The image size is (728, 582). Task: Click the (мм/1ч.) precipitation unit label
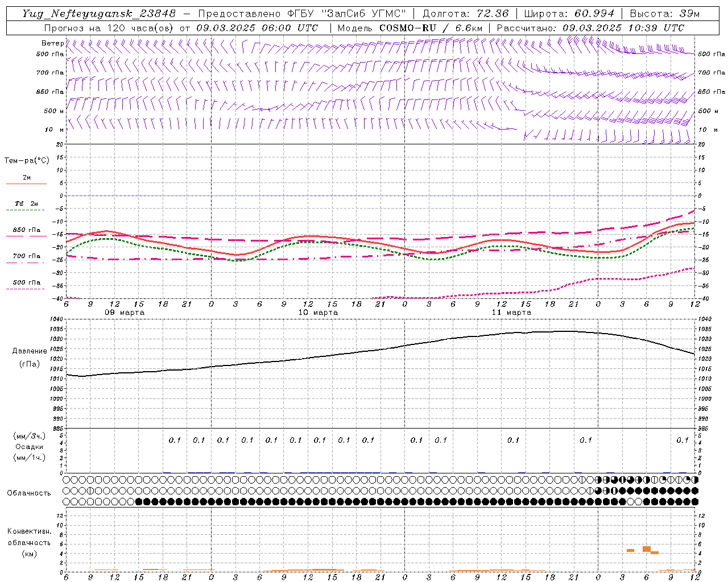[x=30, y=458]
